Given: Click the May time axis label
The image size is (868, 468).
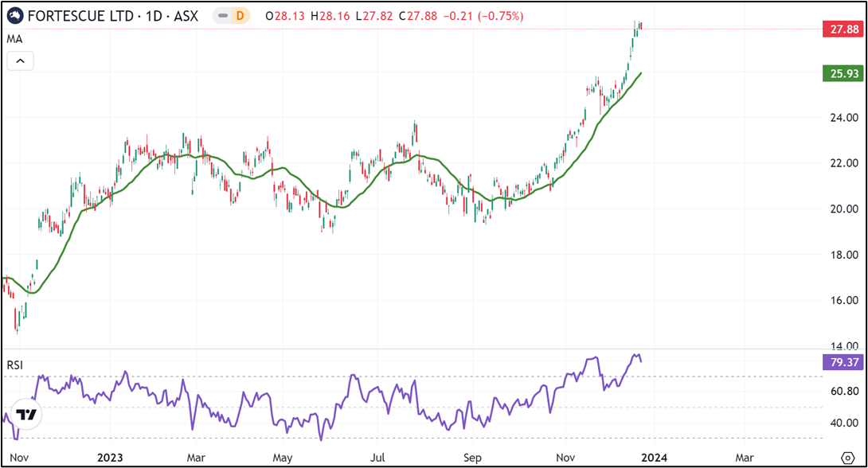Looking at the screenshot, I should [x=283, y=458].
